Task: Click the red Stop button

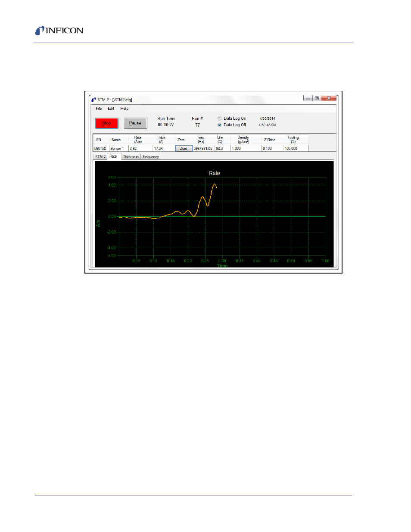Action: click(x=106, y=123)
